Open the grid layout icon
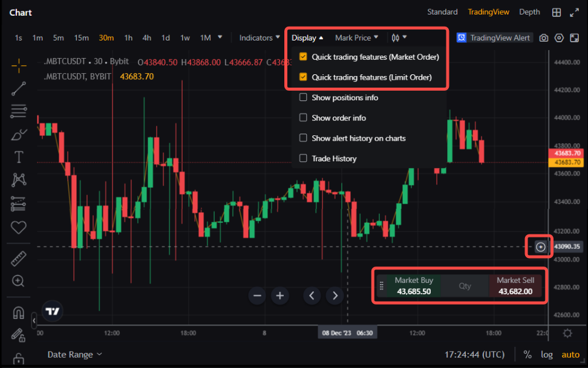Viewport: 588px width, 368px height. click(x=557, y=12)
